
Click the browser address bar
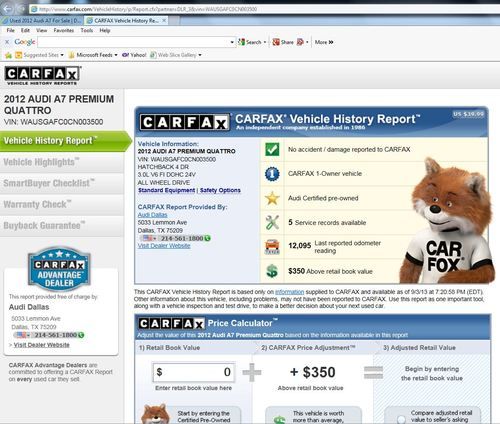point(263,9)
